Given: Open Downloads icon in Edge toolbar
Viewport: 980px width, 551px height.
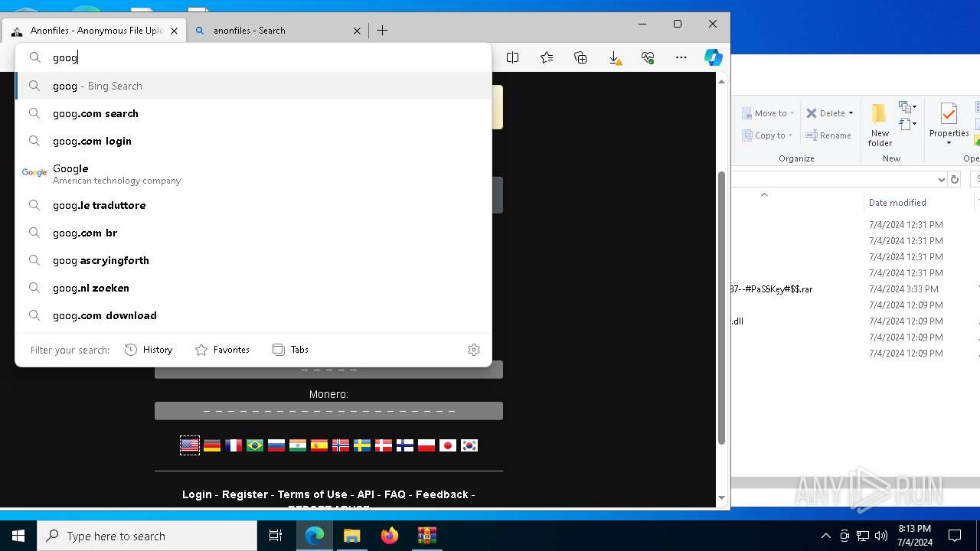Looking at the screenshot, I should pyautogui.click(x=614, y=57).
